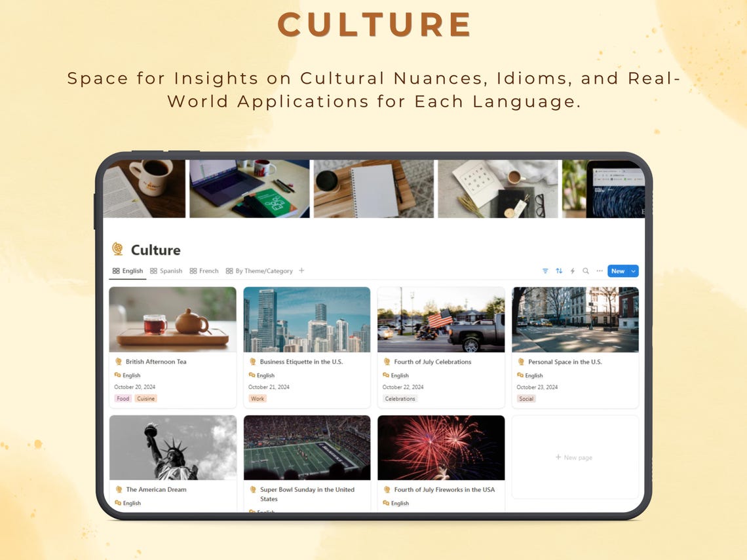Click the Cuisine tag
Screen dimensions: 747x560
pyautogui.click(x=145, y=399)
